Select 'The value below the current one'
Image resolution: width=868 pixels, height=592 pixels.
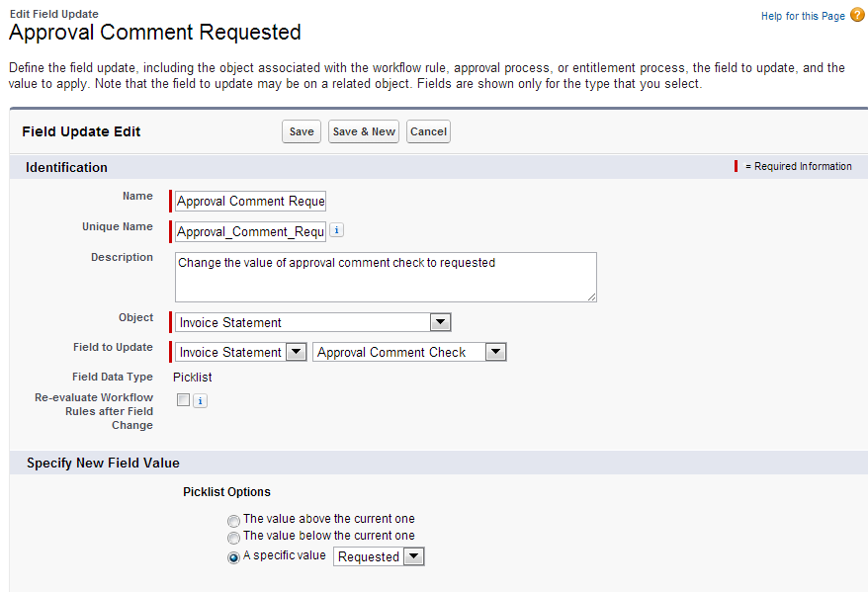pos(233,538)
